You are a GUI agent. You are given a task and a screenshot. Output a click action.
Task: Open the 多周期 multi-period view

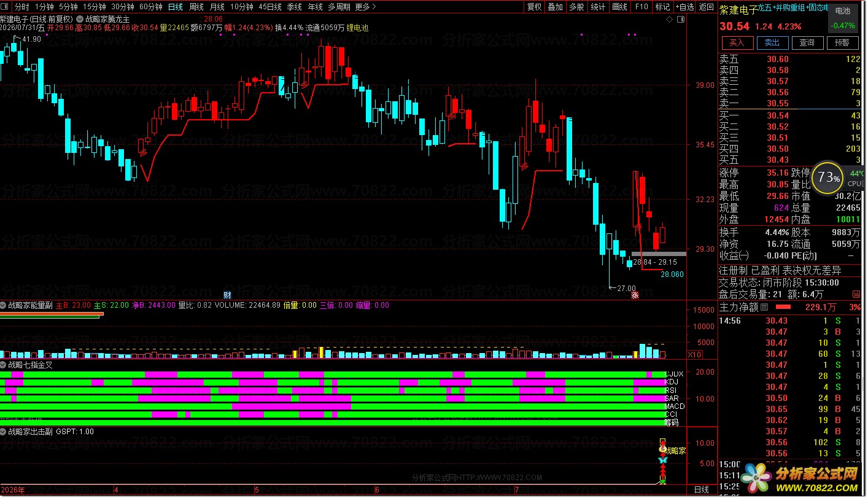click(339, 7)
